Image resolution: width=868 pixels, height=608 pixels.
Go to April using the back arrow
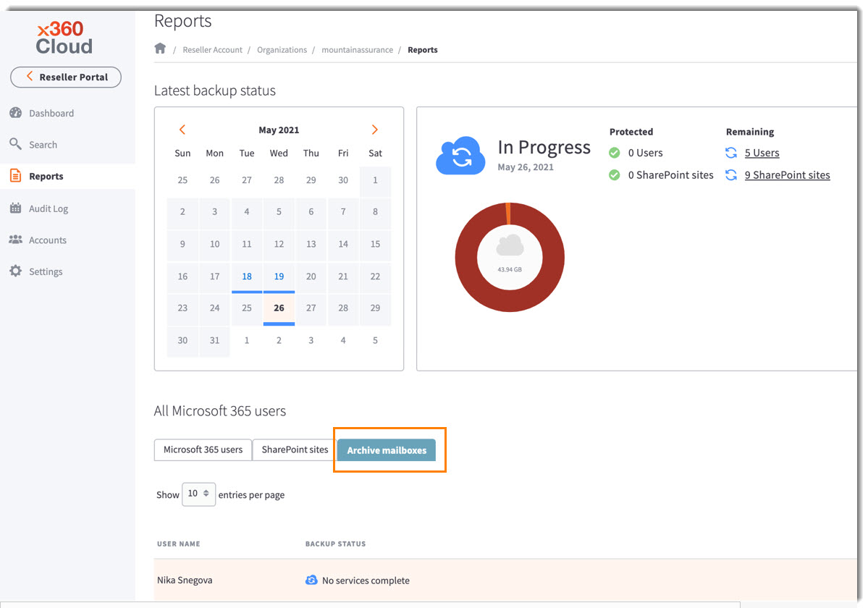pos(182,129)
